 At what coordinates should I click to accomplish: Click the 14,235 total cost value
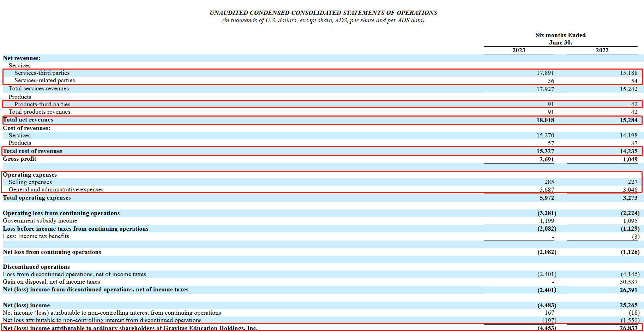pyautogui.click(x=628, y=152)
